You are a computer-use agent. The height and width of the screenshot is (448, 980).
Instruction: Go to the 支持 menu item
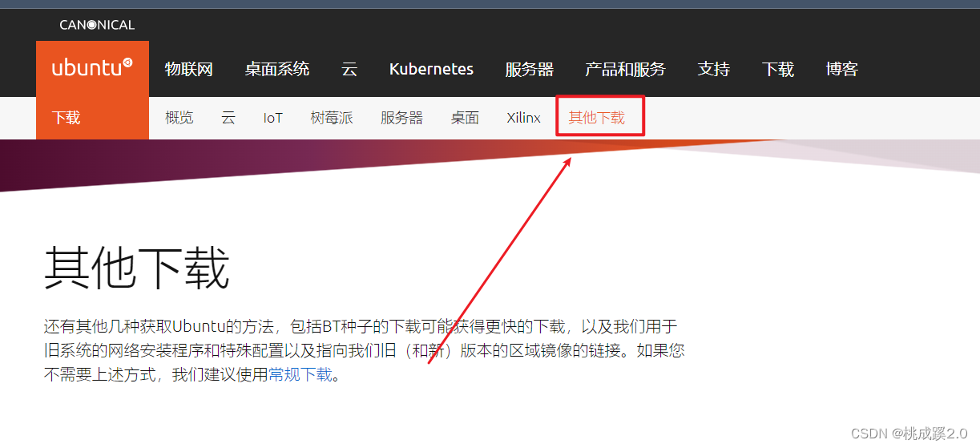tap(713, 69)
